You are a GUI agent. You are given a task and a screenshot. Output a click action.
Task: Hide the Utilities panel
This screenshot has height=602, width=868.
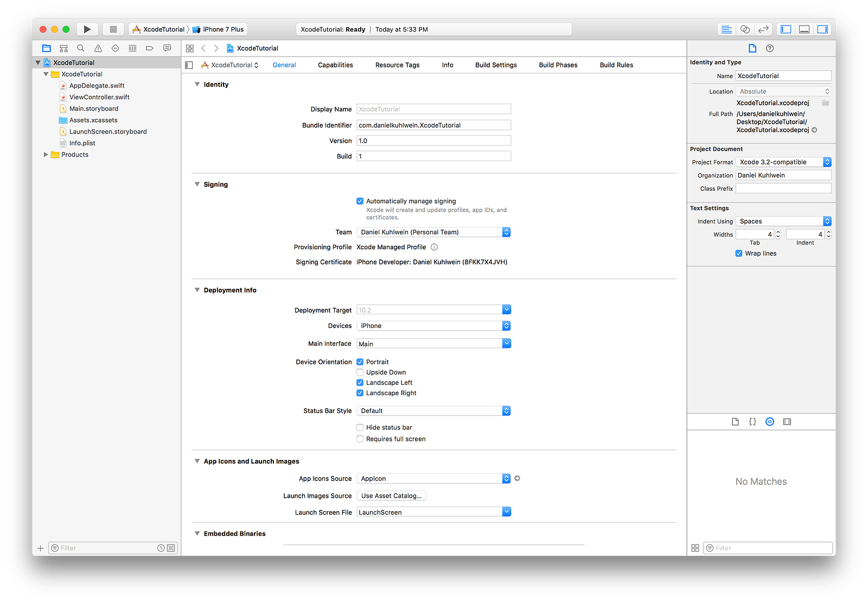point(822,29)
